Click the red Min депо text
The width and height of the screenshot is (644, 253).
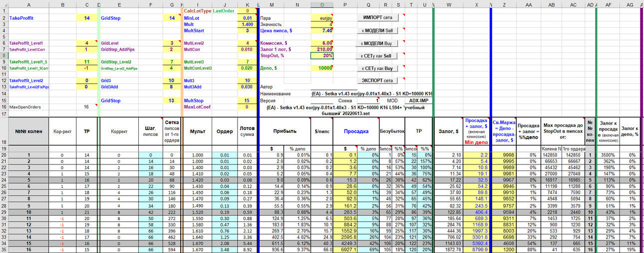(477, 142)
